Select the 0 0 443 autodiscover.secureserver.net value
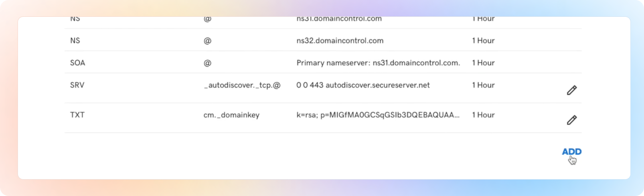The image size is (644, 196). click(x=363, y=85)
